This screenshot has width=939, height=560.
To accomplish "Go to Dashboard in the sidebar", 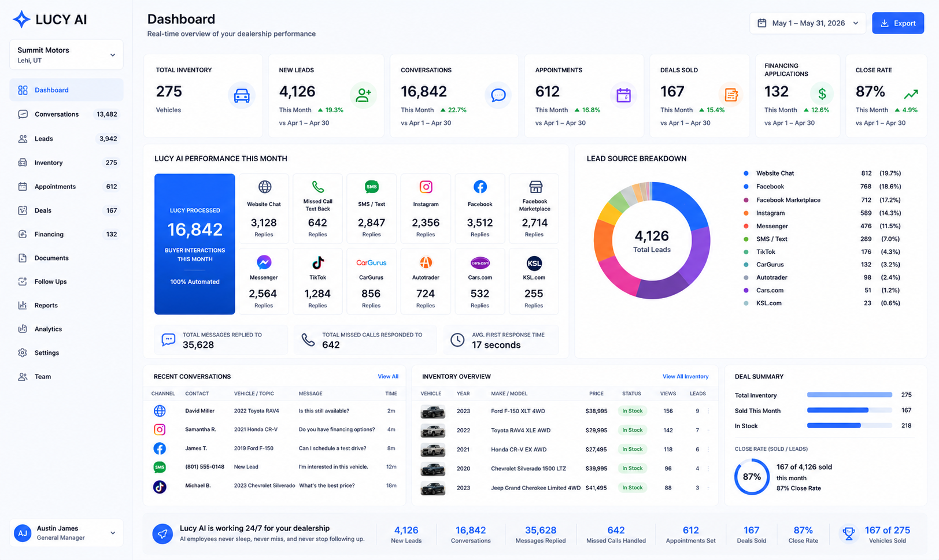I will [66, 90].
